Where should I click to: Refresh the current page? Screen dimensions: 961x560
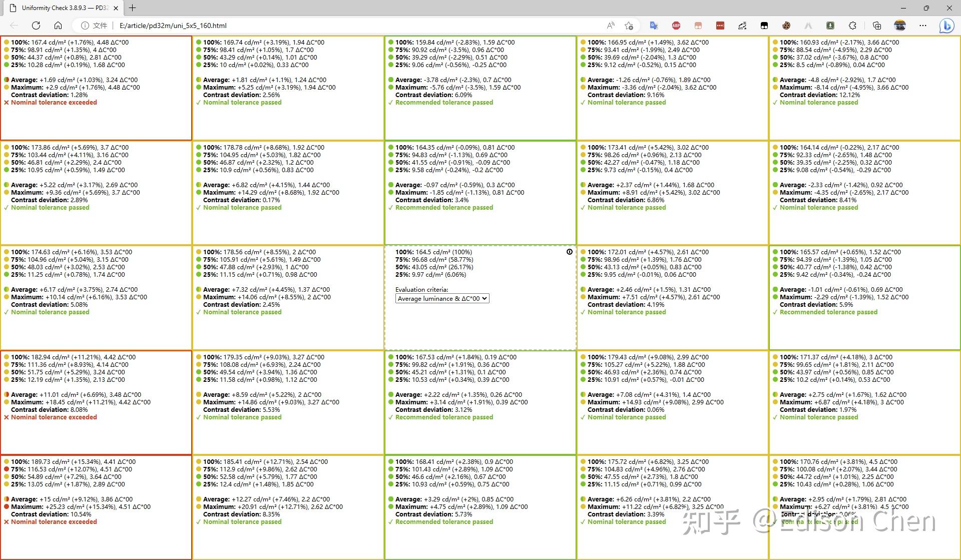(36, 26)
